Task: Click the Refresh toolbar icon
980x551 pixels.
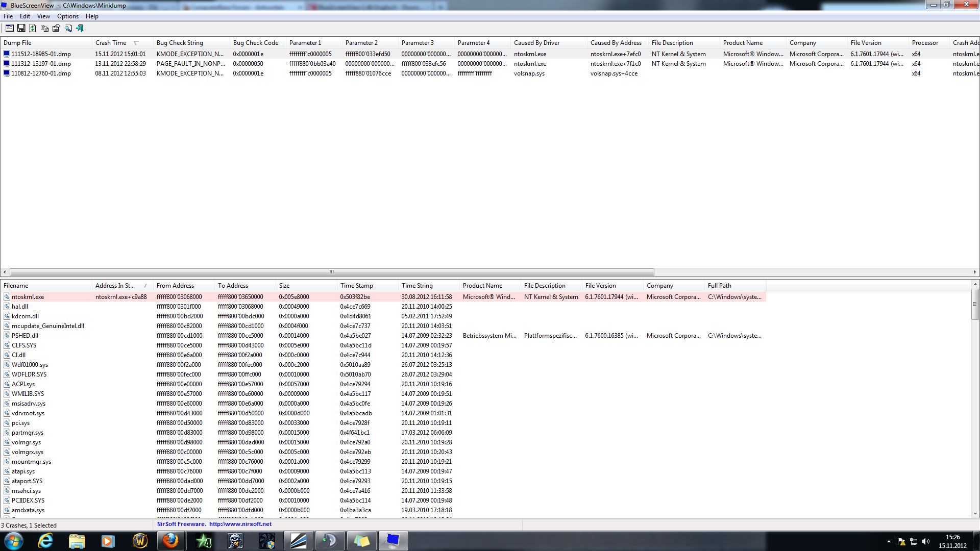Action: [x=33, y=29]
